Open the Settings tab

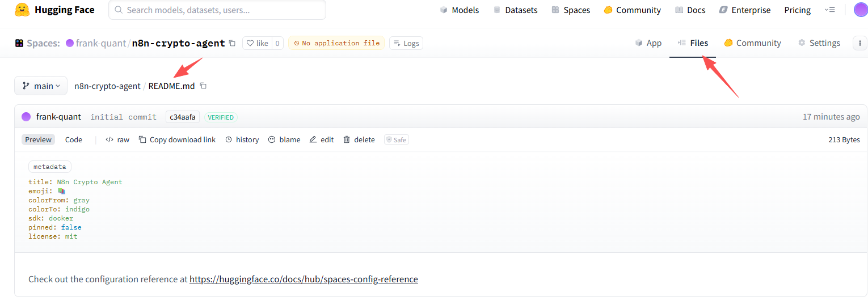pyautogui.click(x=819, y=43)
